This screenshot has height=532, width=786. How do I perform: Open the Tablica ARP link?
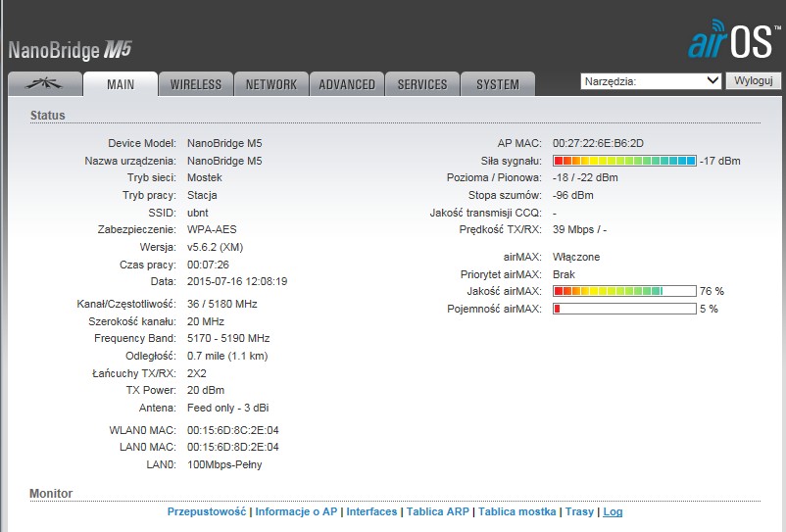pyautogui.click(x=438, y=511)
